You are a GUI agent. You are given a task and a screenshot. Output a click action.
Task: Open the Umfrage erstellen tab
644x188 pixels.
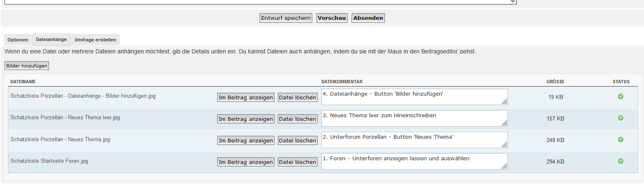pos(95,40)
